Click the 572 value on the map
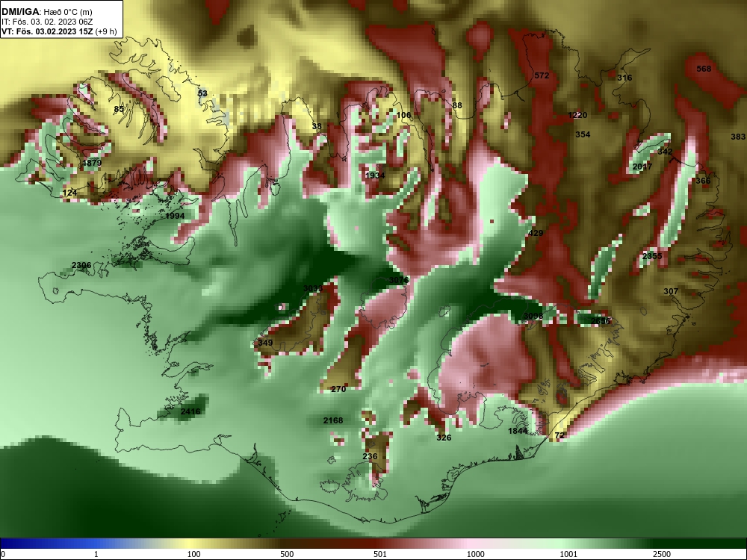The width and height of the screenshot is (747, 560). tap(542, 75)
